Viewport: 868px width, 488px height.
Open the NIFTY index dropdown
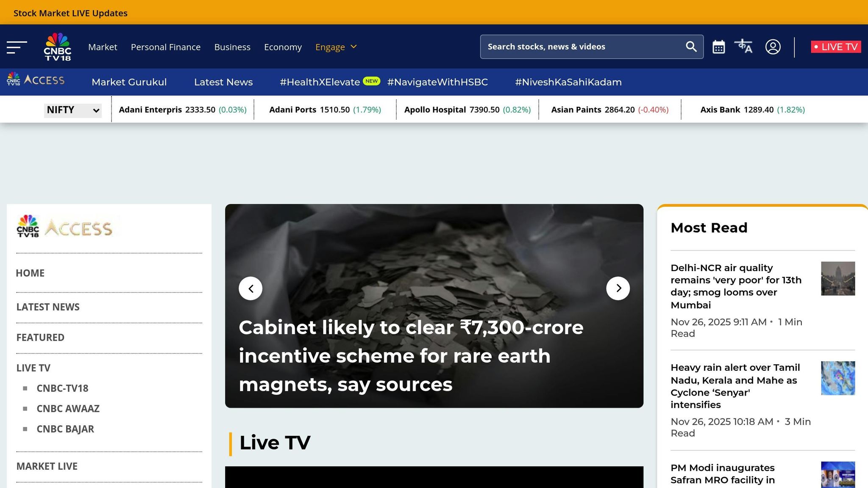(x=72, y=110)
